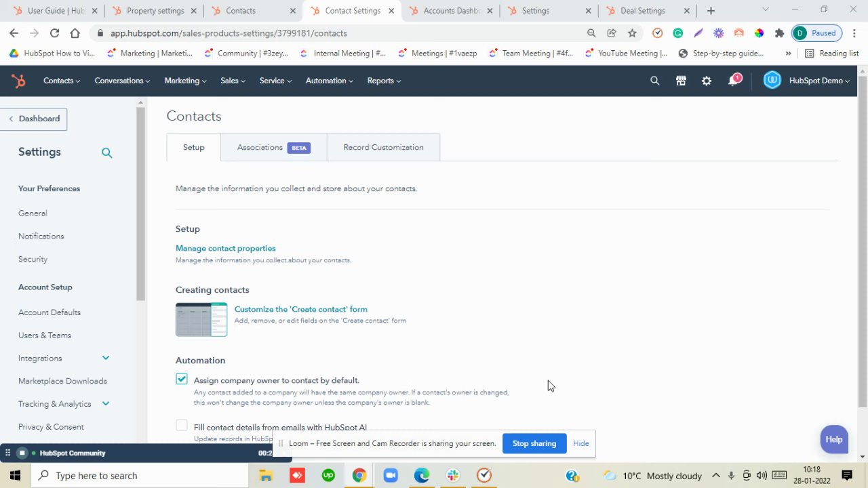Open General preferences in sidebar
This screenshot has height=488, width=868.
click(33, 213)
